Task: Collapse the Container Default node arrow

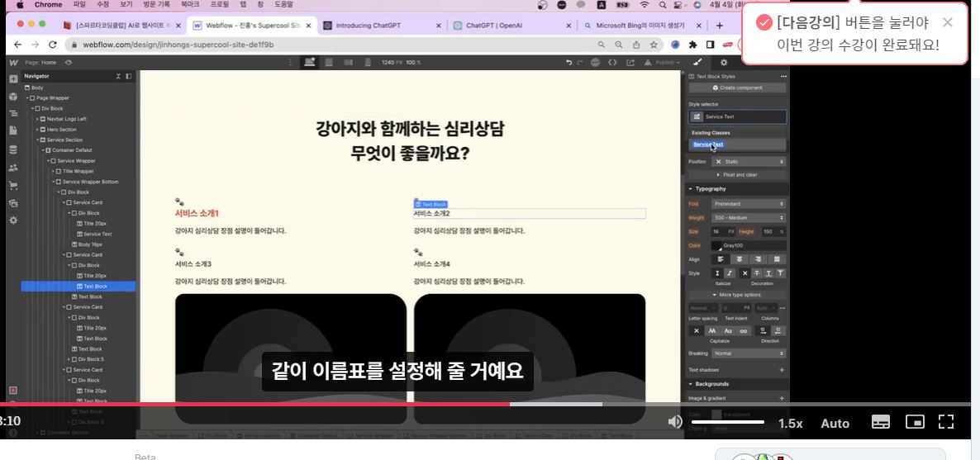Action: pyautogui.click(x=43, y=150)
